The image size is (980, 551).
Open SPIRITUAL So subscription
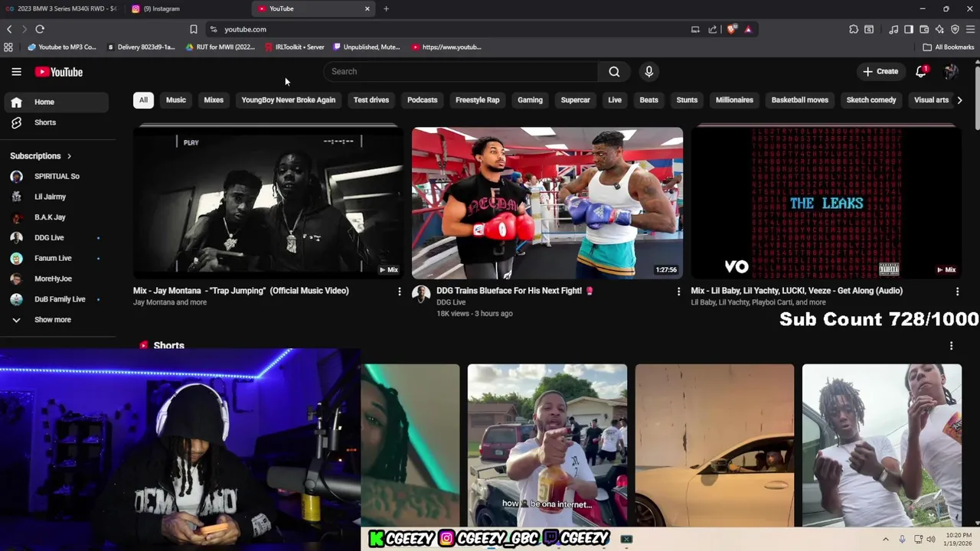coord(56,176)
